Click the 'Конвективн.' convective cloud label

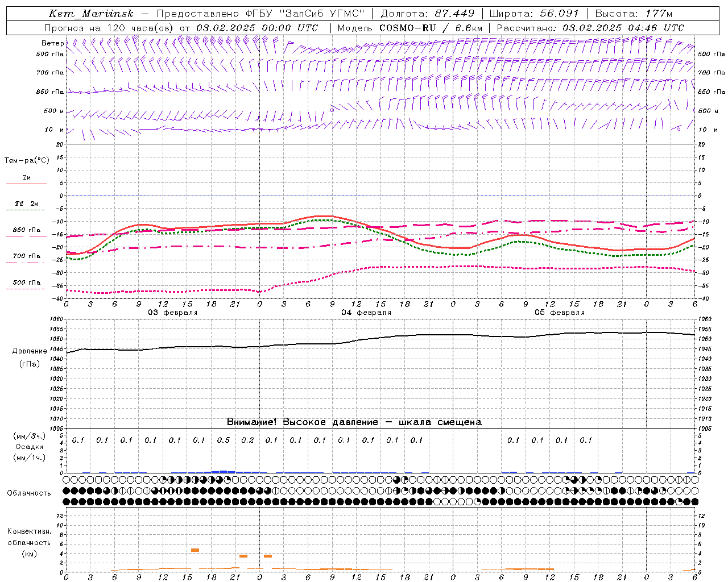pyautogui.click(x=29, y=531)
